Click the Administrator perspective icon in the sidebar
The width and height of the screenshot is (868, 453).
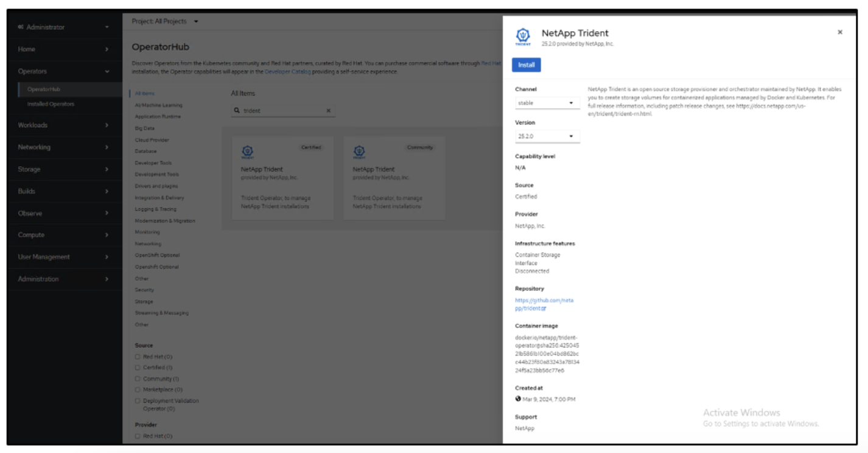pos(21,27)
